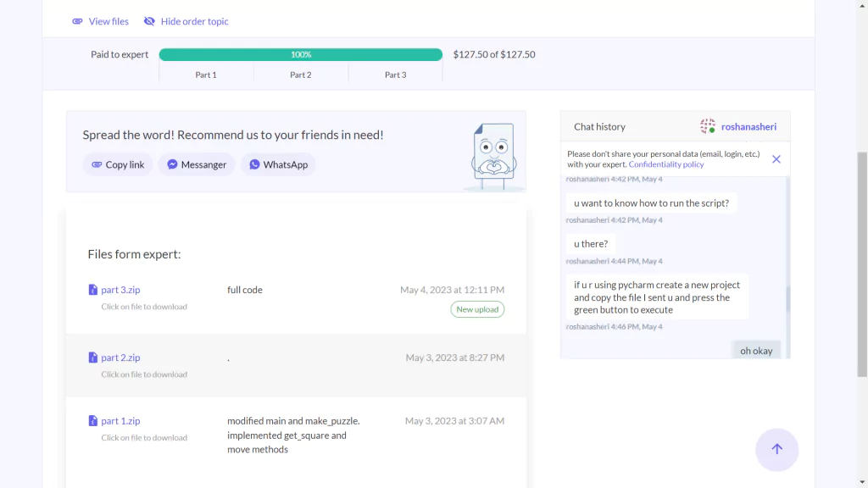Download part 1.zip file icon
Image resolution: width=868 pixels, height=488 pixels.
[x=93, y=420]
